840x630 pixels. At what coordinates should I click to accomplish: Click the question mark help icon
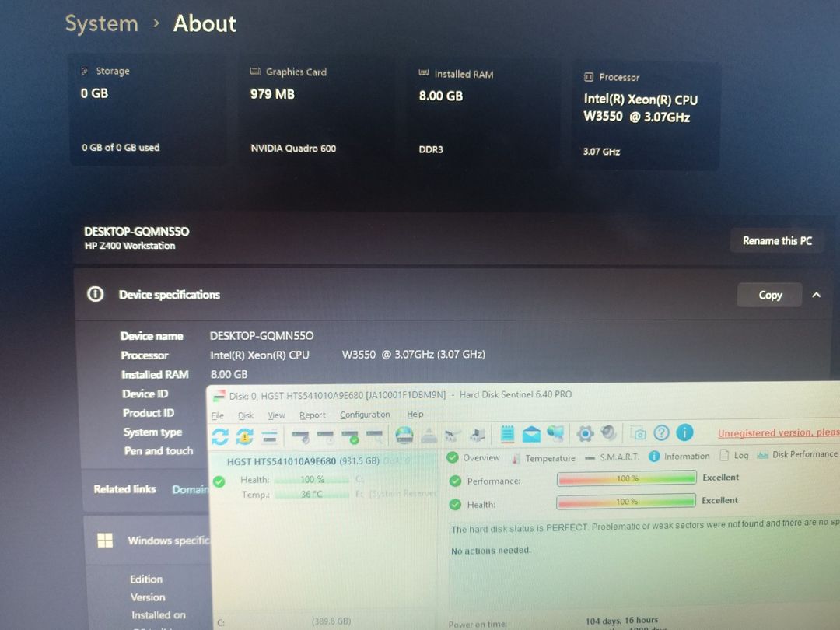pos(662,432)
